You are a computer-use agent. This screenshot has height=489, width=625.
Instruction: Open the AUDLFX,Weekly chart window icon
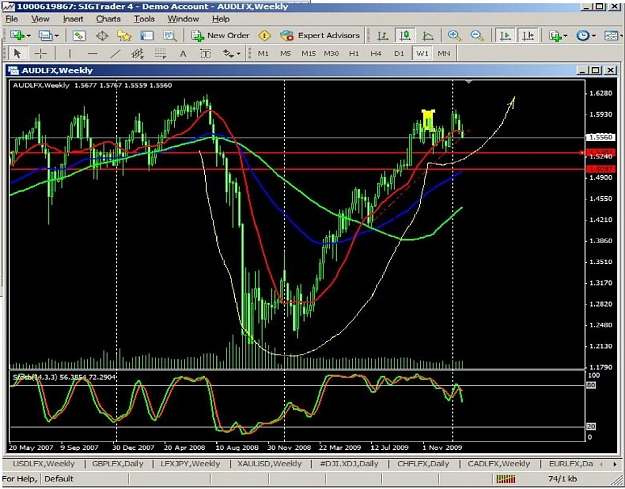tap(14, 71)
